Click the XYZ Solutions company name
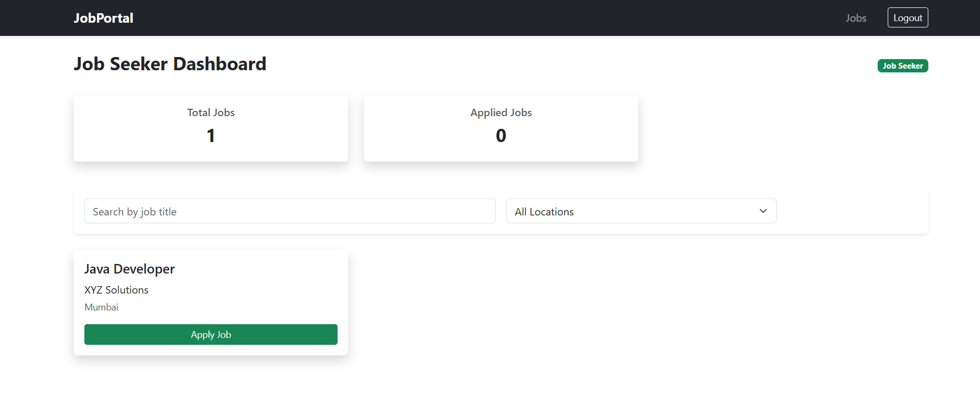Viewport: 980px width, 415px height. coord(116,290)
